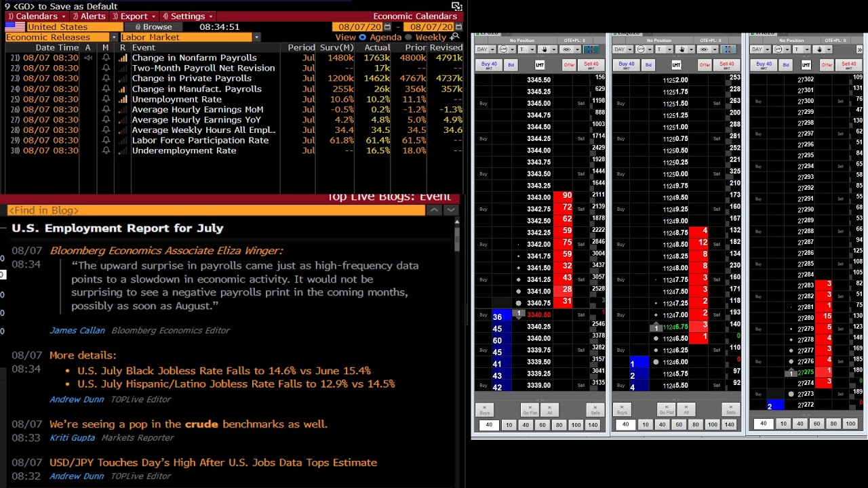Click the recenter arrows icon on the 1124 ladder
The image size is (868, 488).
729,49
